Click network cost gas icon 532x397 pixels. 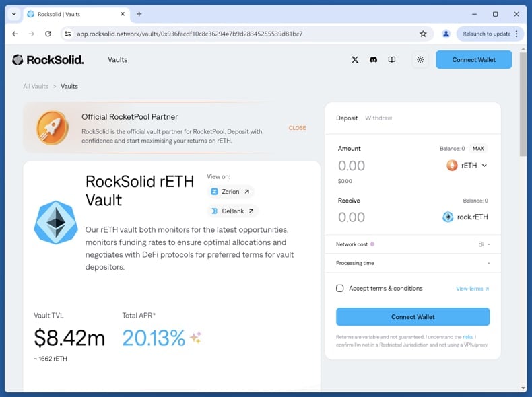[x=481, y=244]
